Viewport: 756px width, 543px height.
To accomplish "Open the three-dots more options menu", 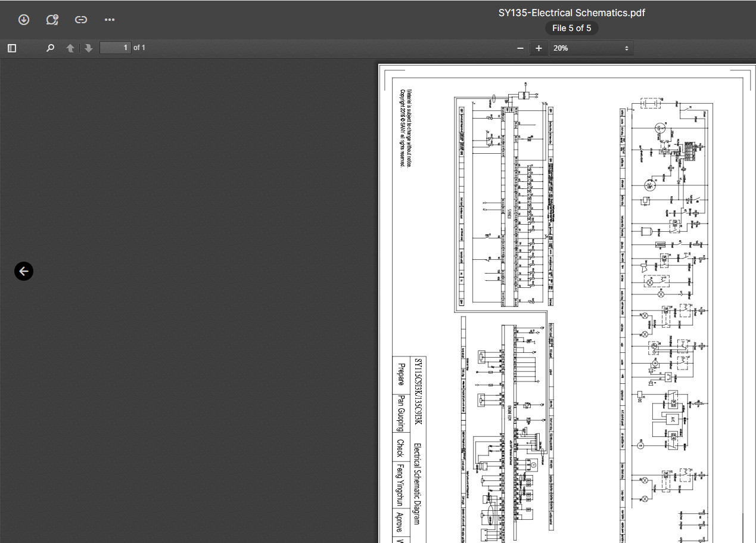I will click(x=110, y=20).
